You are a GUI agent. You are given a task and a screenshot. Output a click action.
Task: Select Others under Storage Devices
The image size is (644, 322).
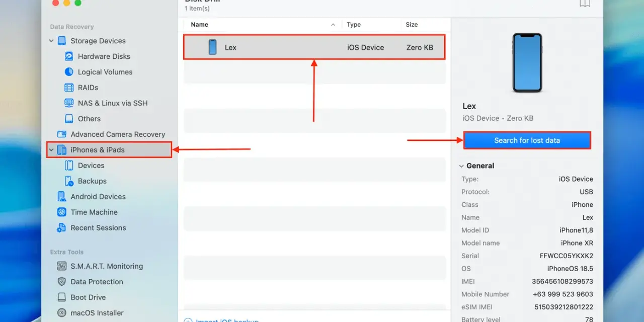tap(89, 119)
